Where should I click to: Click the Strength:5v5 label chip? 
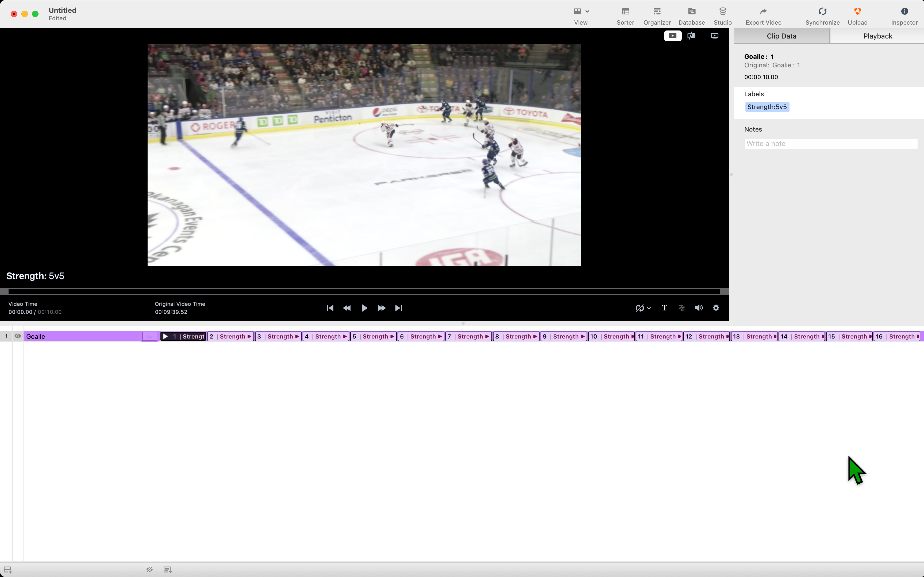[767, 107]
